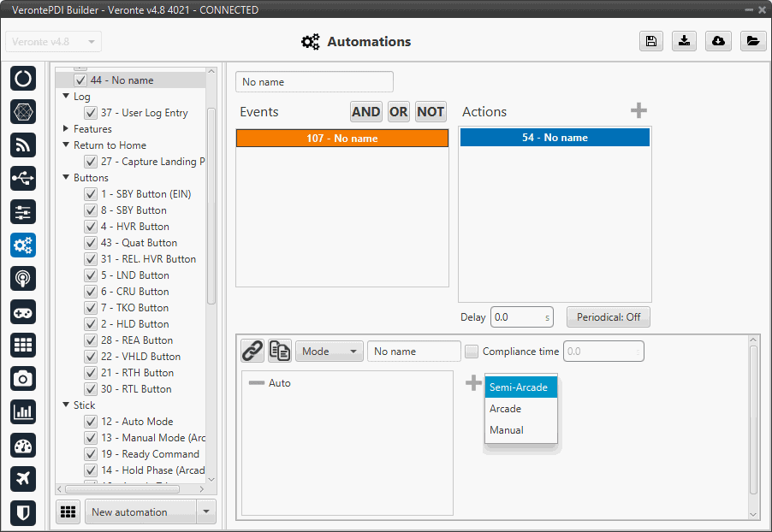Toggle the 12 - Auto Mode checkbox
Image resolution: width=772 pixels, height=532 pixels.
90,422
